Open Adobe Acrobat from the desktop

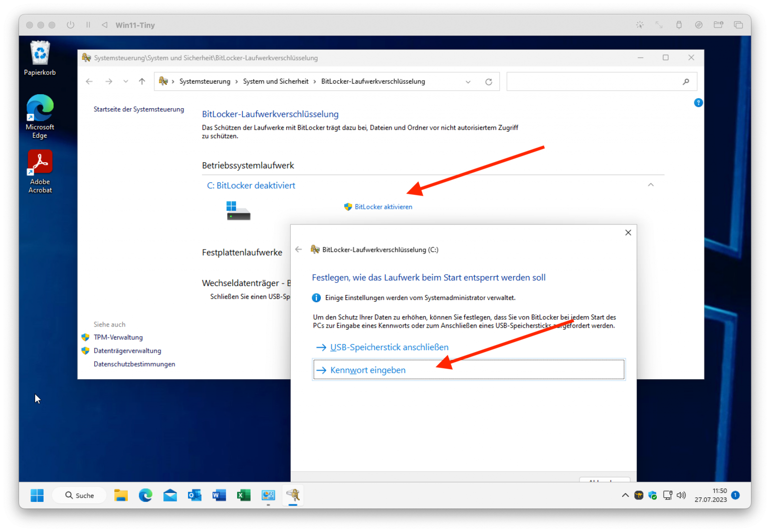(40, 161)
